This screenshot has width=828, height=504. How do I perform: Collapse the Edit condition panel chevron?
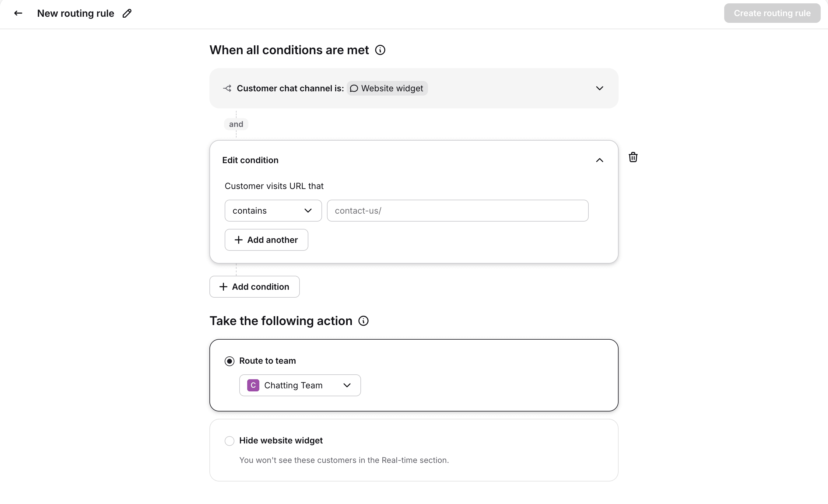coord(599,160)
